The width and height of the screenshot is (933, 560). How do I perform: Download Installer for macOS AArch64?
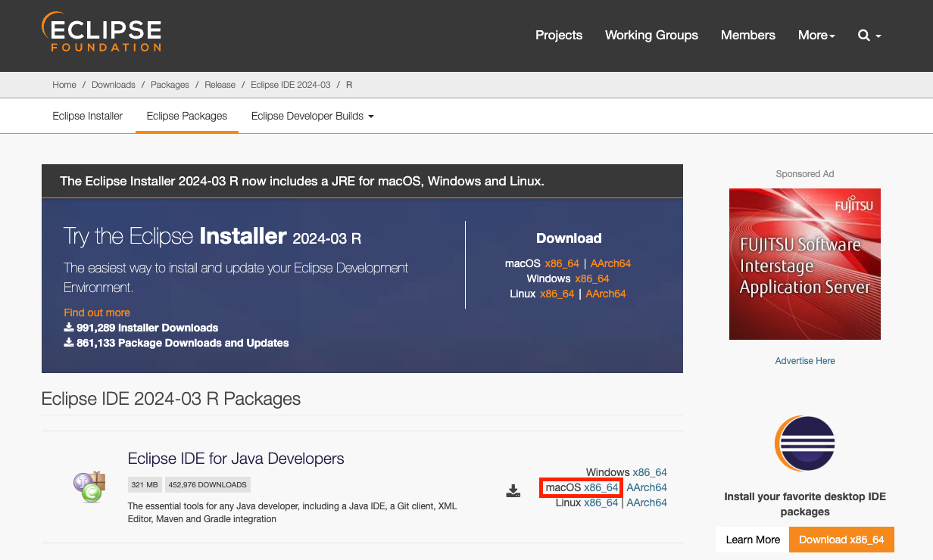coord(610,263)
